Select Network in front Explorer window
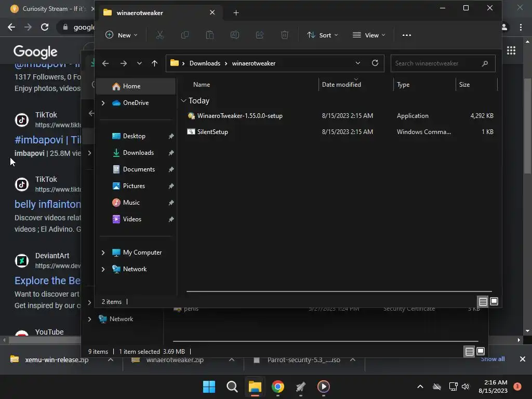The image size is (532, 399). pos(135,269)
